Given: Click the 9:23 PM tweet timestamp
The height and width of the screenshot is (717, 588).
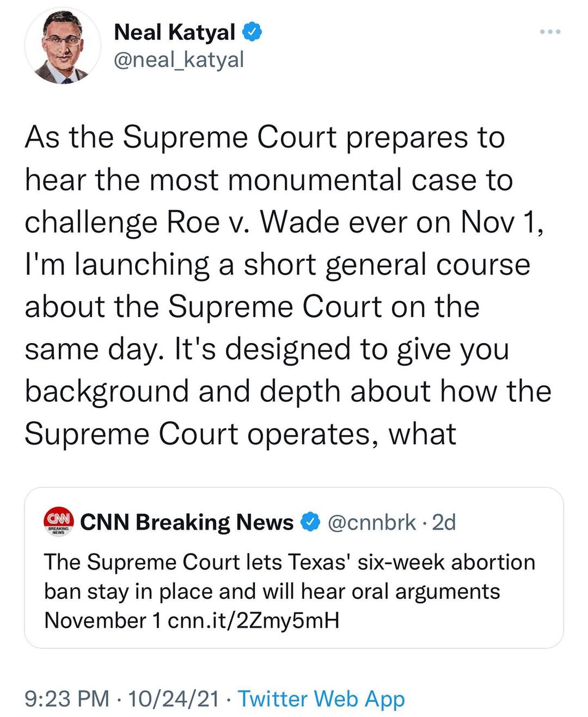Looking at the screenshot, I should click(67, 698).
